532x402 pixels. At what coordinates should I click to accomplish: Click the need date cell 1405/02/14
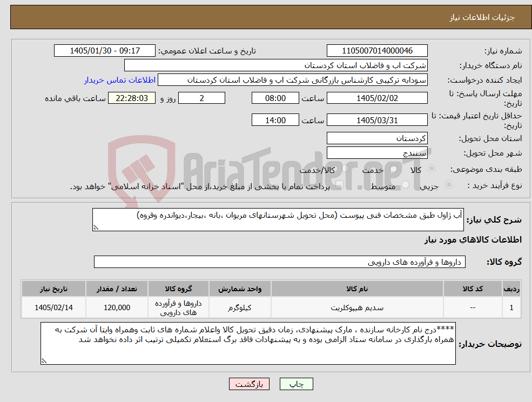(53, 307)
